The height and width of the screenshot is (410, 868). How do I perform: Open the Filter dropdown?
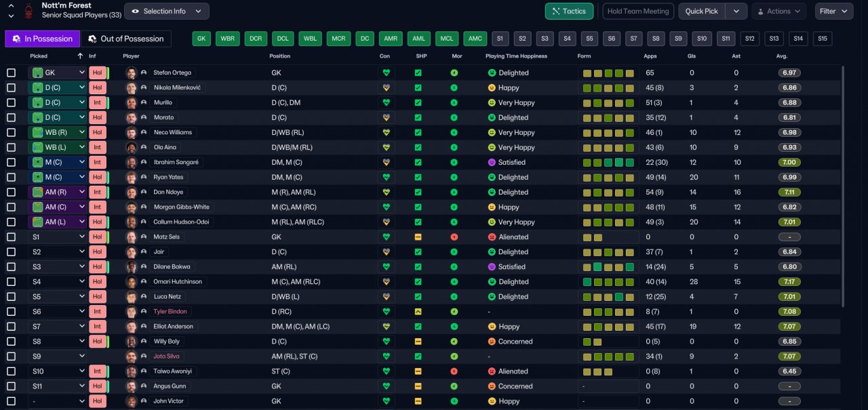[833, 11]
